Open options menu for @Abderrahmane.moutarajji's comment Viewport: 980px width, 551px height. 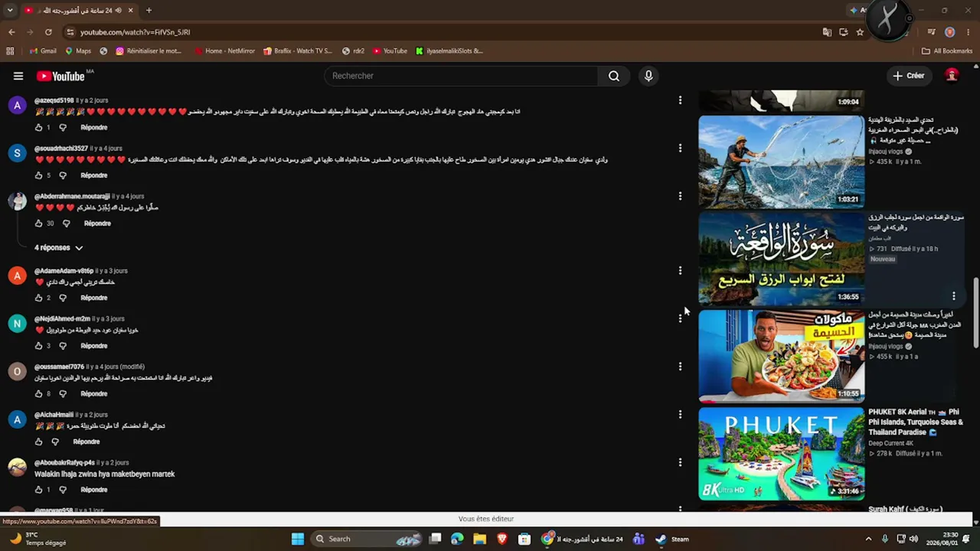(x=680, y=197)
